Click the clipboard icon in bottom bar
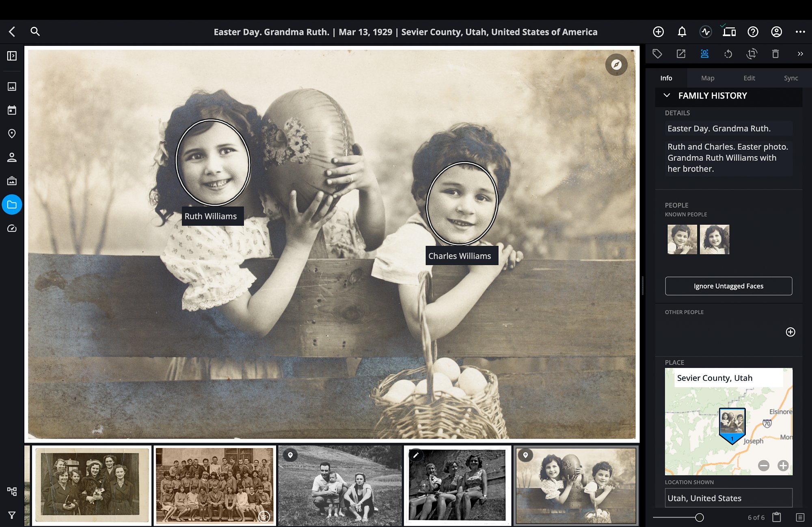812x527 pixels. [777, 517]
